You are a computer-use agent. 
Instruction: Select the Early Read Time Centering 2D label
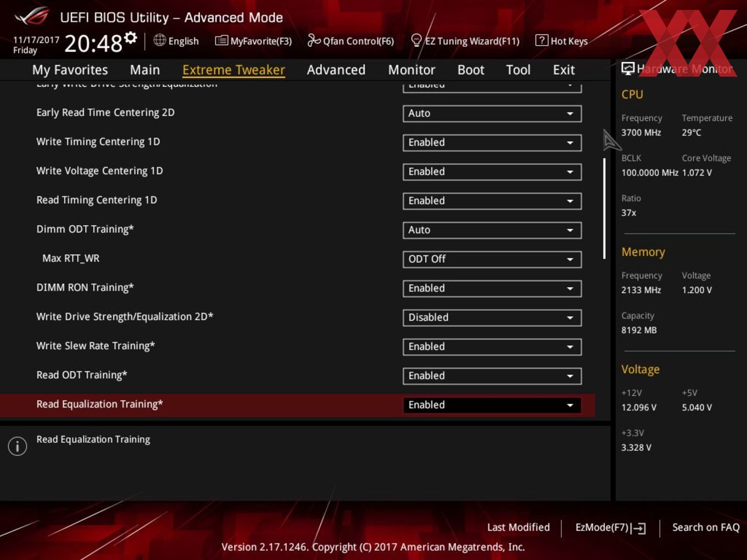(x=105, y=113)
